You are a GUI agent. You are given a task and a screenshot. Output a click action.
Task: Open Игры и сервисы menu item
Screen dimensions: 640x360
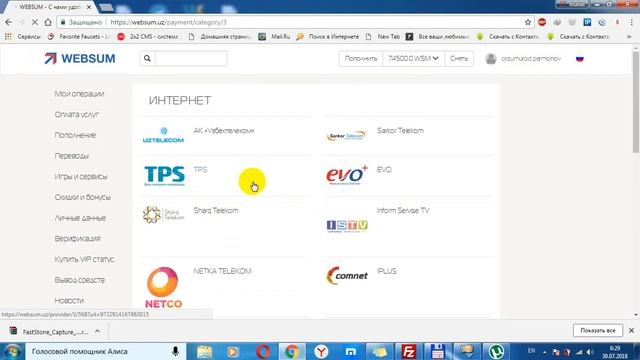[81, 177]
